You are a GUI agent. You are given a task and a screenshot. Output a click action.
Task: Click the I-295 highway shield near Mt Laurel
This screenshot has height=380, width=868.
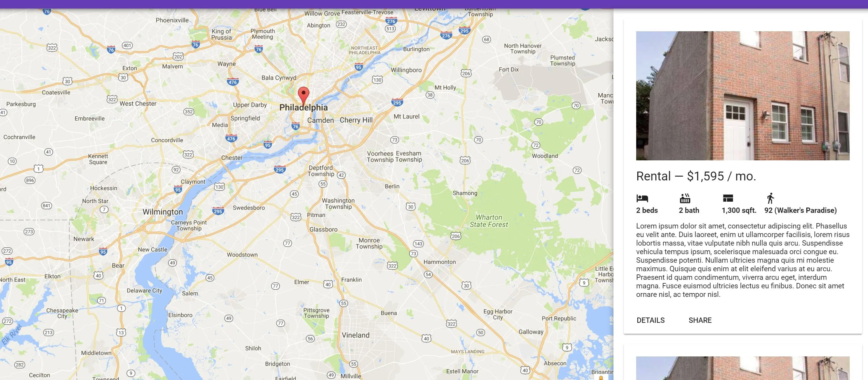[x=397, y=102]
